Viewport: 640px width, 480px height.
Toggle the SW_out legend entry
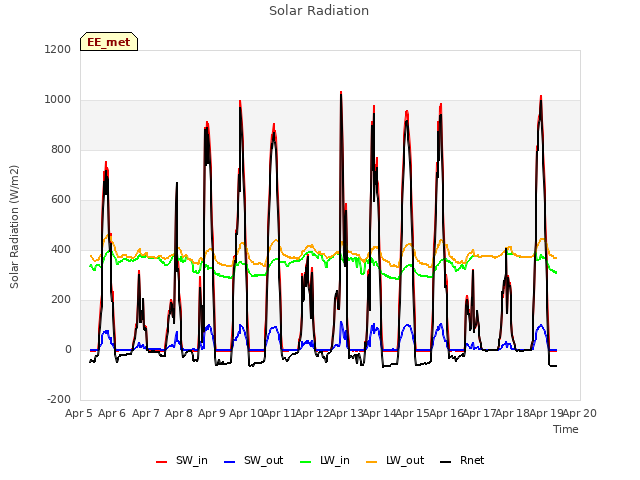pyautogui.click(x=253, y=461)
